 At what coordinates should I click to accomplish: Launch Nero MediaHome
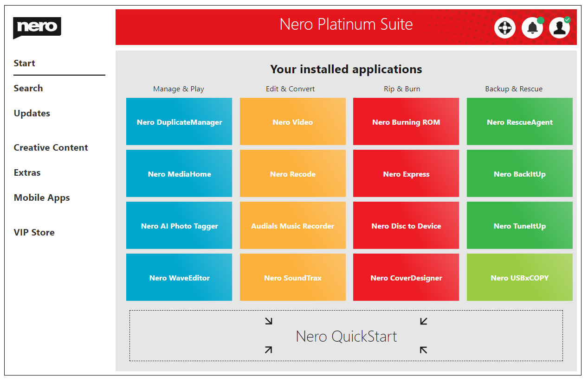tap(179, 173)
